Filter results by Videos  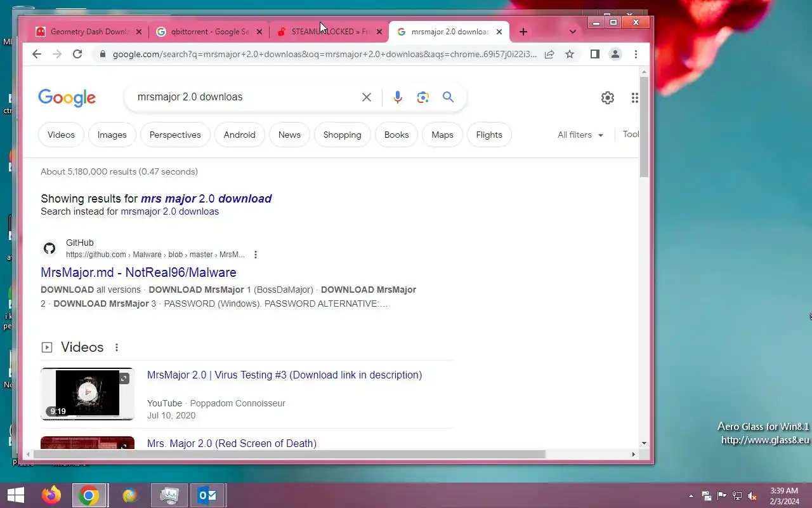[61, 135]
